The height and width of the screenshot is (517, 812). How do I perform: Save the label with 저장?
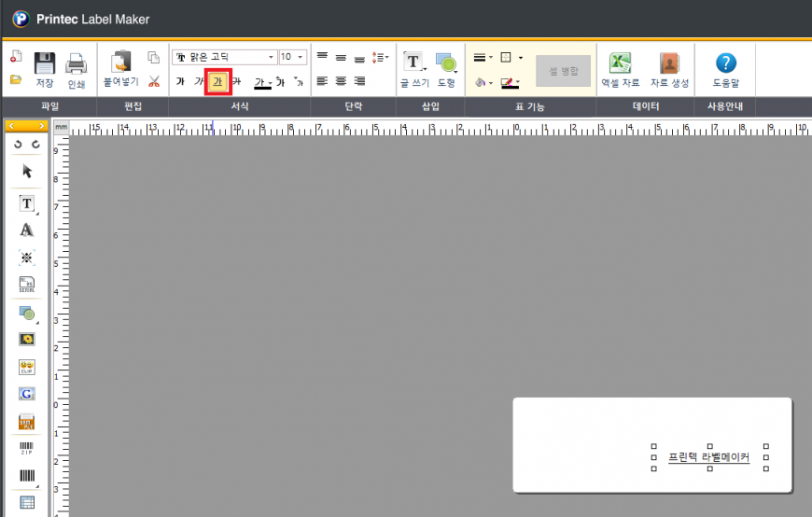[45, 69]
